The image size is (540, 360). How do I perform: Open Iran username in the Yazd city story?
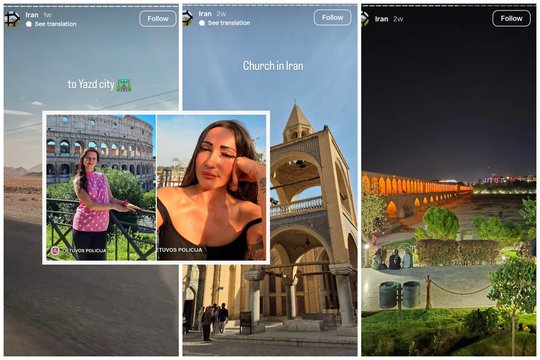(32, 15)
